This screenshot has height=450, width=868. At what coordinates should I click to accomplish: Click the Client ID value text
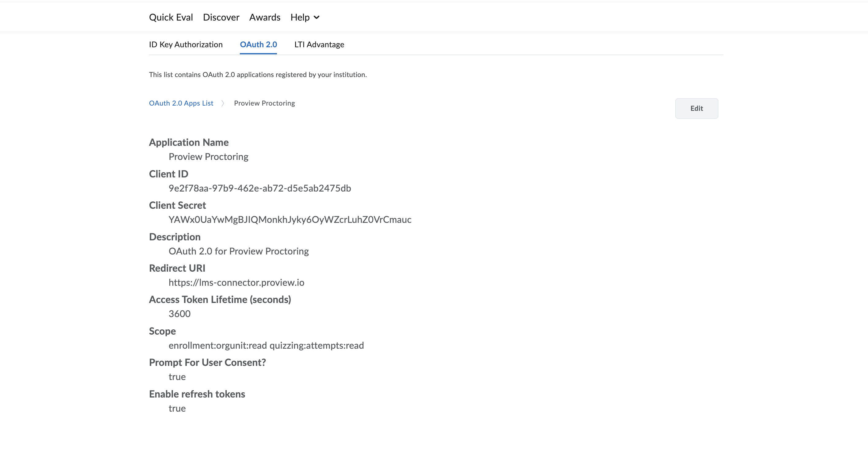tap(259, 188)
